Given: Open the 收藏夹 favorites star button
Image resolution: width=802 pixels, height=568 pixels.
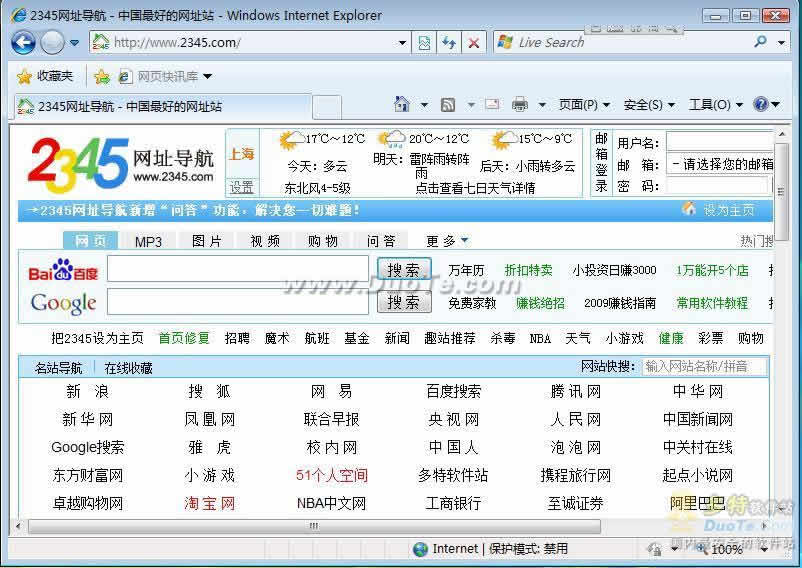Looking at the screenshot, I should 45,77.
